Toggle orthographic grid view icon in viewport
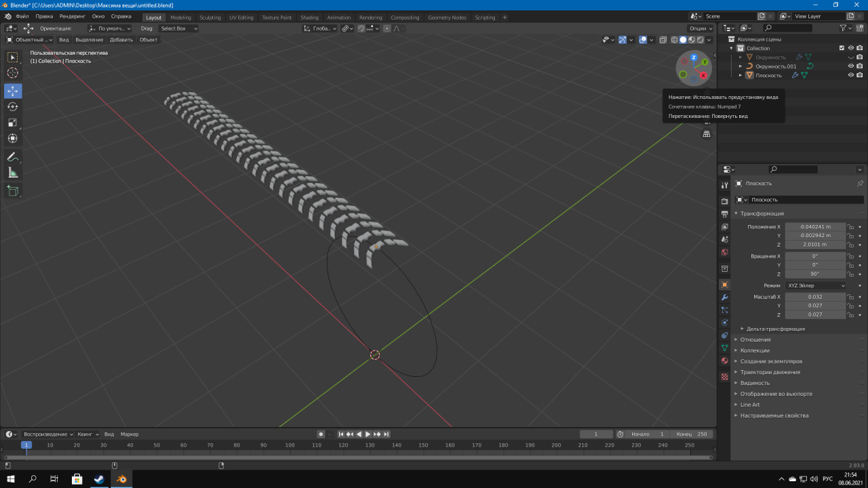Image resolution: width=868 pixels, height=488 pixels. pos(707,134)
